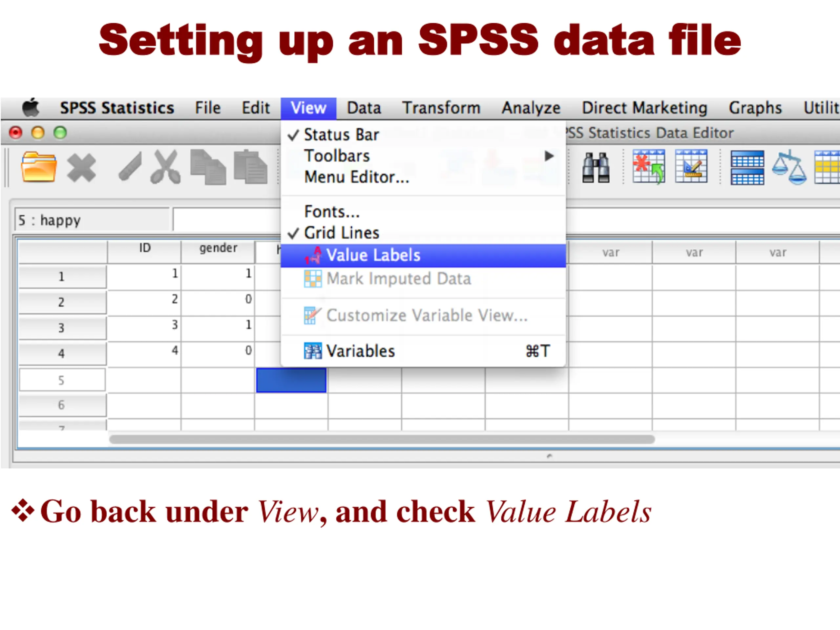Select row 1 header
Screen dimensions: 840x630
coord(62,277)
